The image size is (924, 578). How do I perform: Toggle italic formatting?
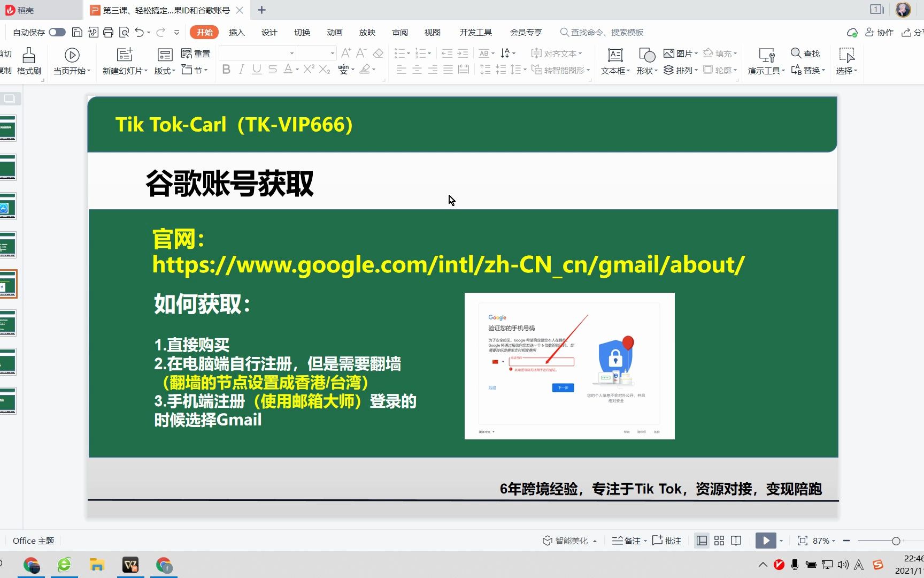[242, 69]
